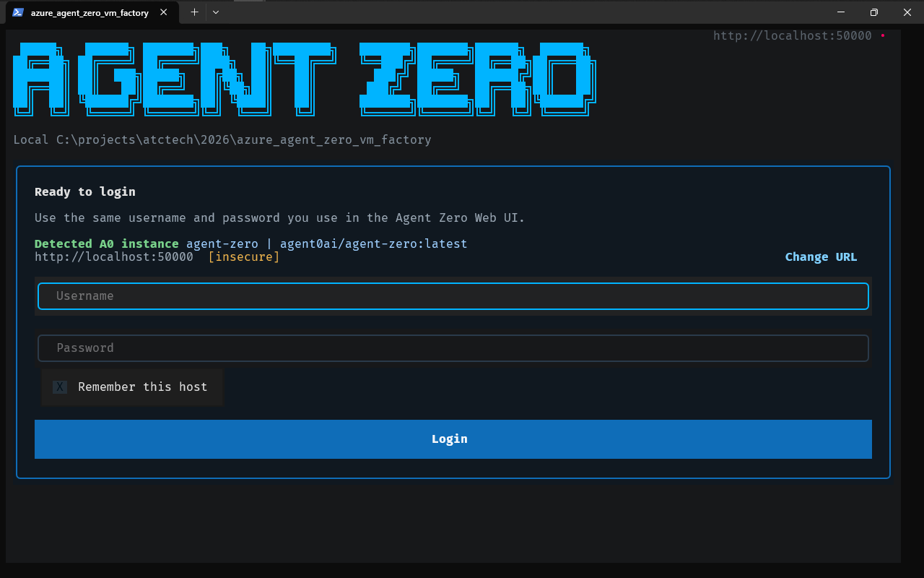Open the terminal profile dropdown
Image resolution: width=924 pixels, height=578 pixels.
pos(216,12)
